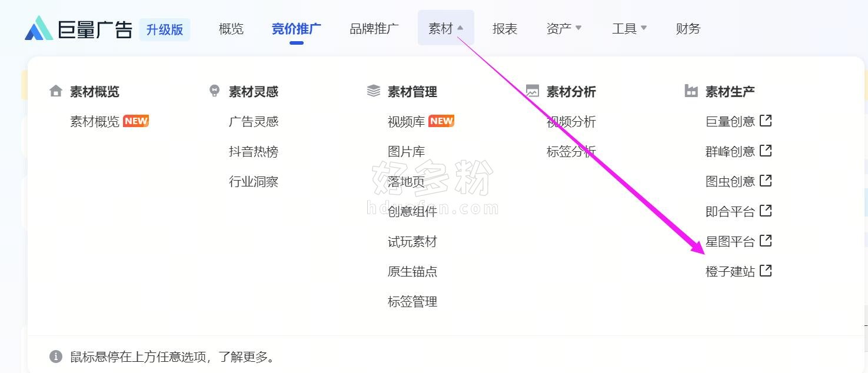Click 素材灵感 column header text
Viewport: 868px width, 373px height.
(254, 92)
